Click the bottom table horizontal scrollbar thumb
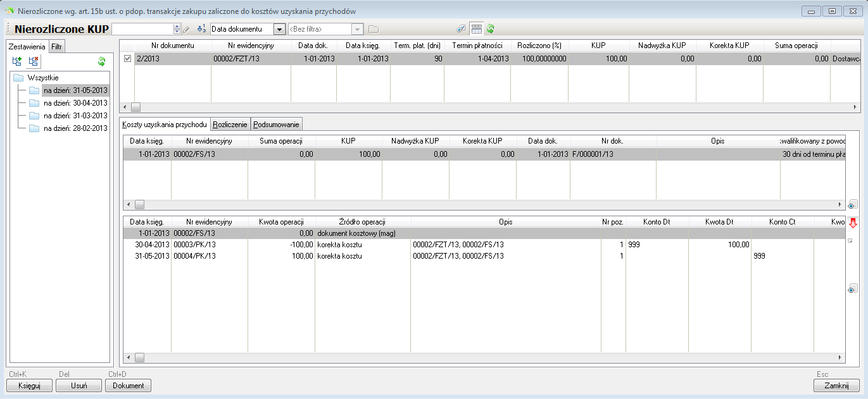The width and height of the screenshot is (868, 399). 139,358
